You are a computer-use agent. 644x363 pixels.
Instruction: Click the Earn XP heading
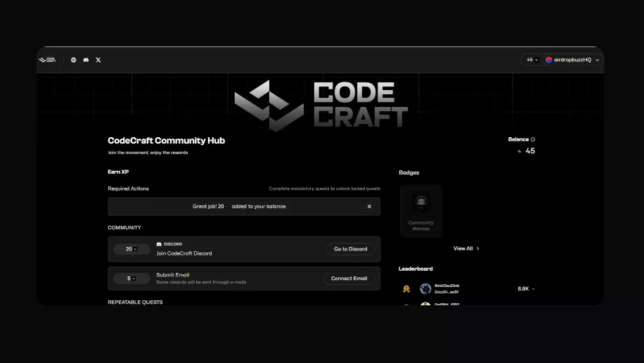[x=118, y=172]
